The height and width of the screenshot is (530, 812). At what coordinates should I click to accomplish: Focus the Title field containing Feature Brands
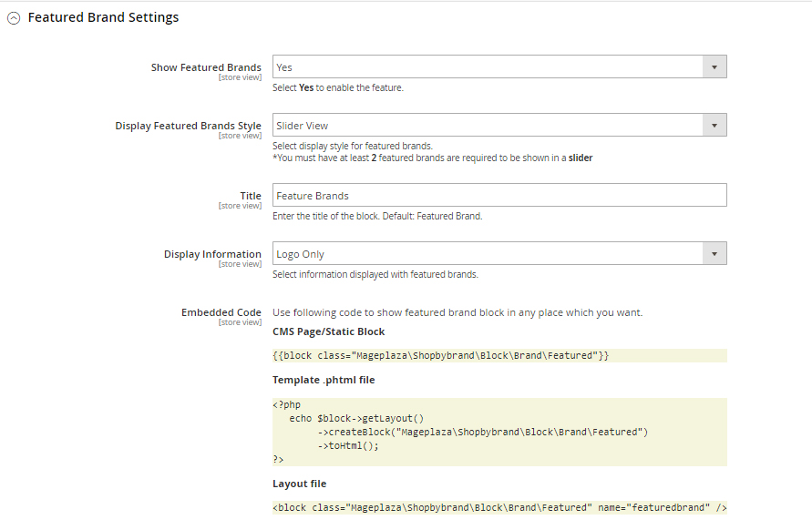click(x=499, y=196)
